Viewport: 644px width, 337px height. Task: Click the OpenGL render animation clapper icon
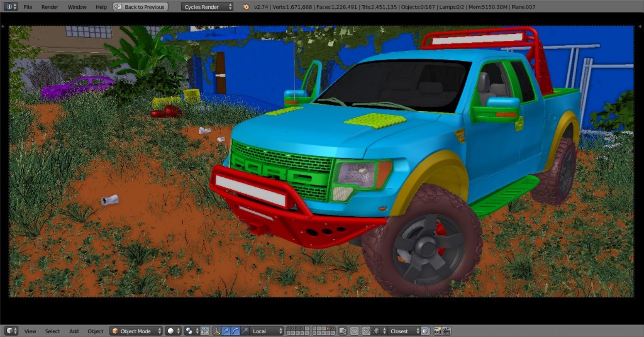[x=447, y=331]
